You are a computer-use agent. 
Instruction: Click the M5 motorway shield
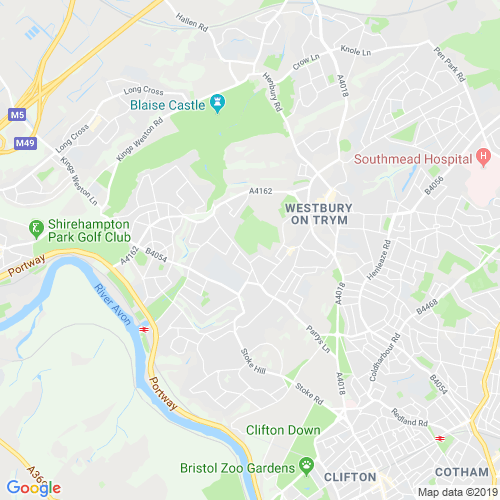pyautogui.click(x=17, y=115)
